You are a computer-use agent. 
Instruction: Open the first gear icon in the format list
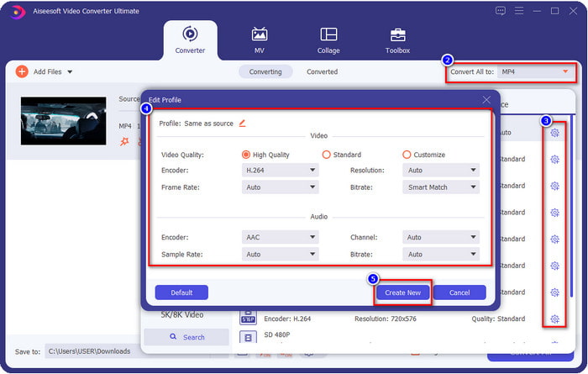point(554,133)
